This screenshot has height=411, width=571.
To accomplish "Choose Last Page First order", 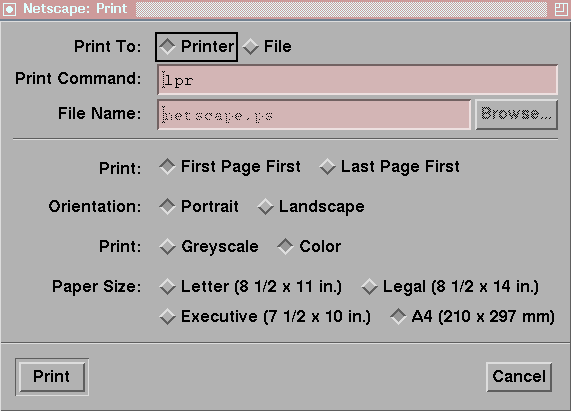I will point(389,167).
